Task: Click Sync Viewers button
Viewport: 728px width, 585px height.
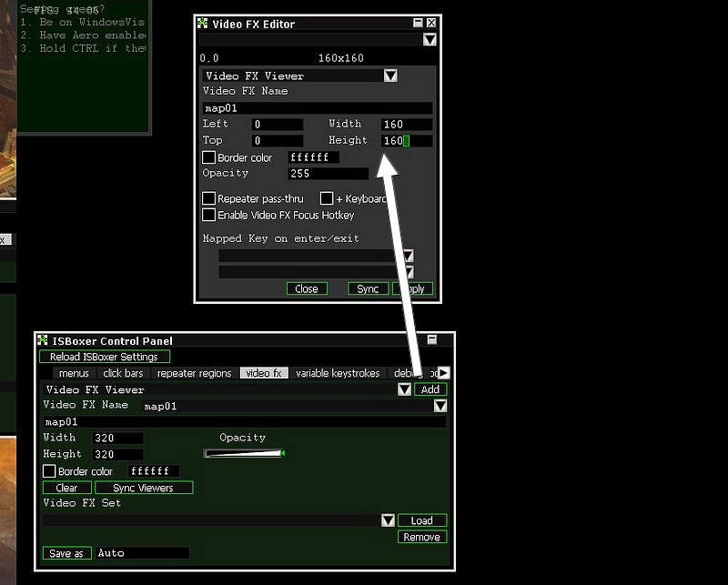Action: (x=144, y=488)
